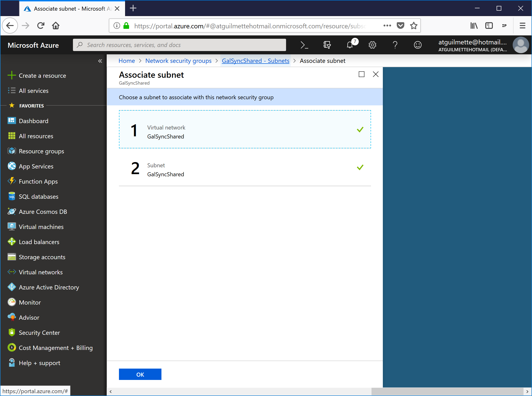Viewport: 532px width, 396px height.
Task: Click the Home breadcrumb link
Action: pos(127,61)
